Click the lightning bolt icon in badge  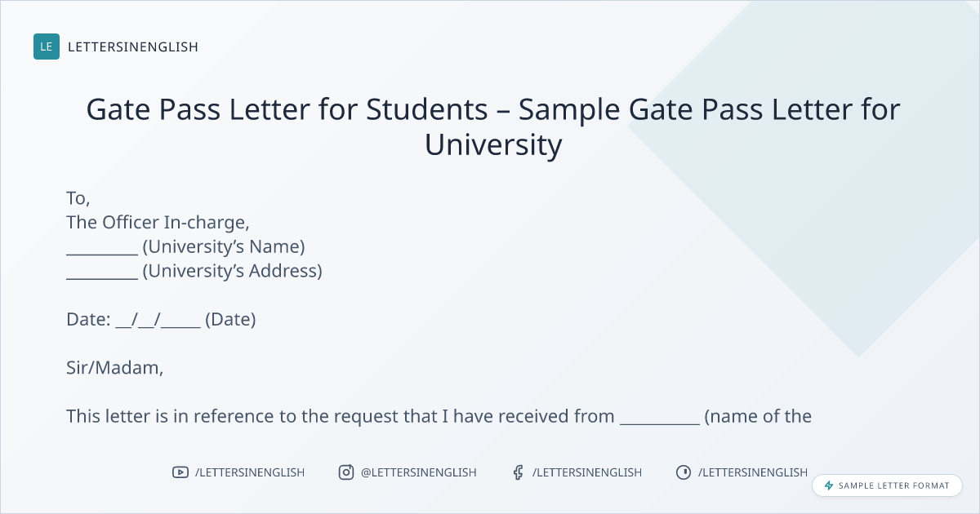click(829, 485)
